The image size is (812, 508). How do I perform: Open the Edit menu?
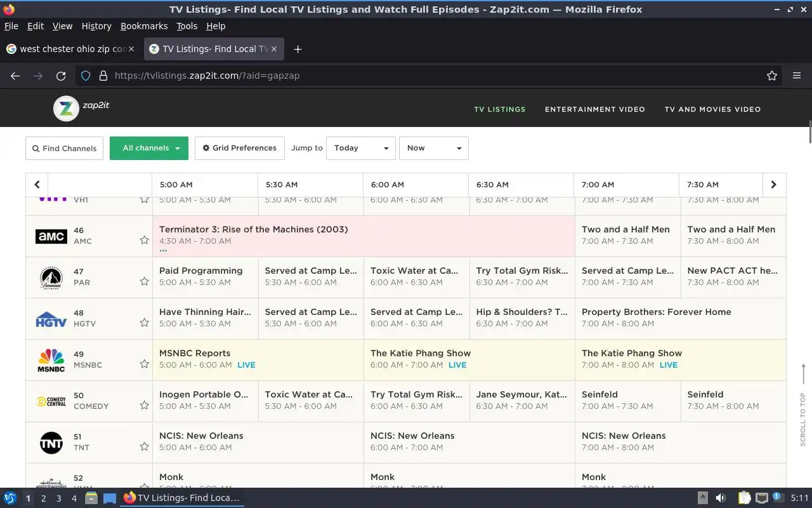(36, 26)
